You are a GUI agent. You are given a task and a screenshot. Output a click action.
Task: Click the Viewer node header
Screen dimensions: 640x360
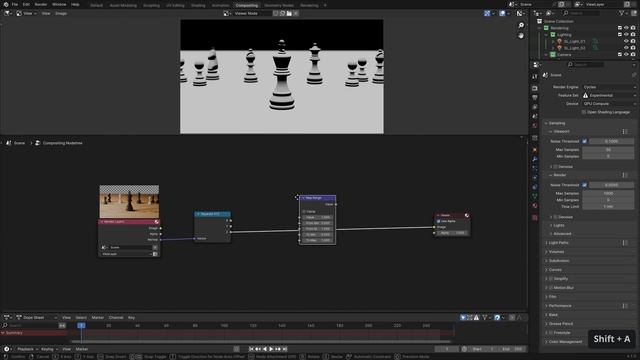point(452,215)
